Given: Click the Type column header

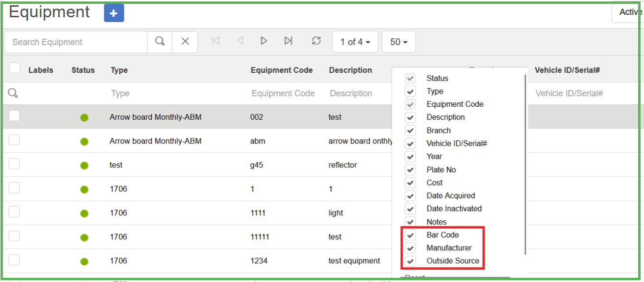Looking at the screenshot, I should click(119, 70).
